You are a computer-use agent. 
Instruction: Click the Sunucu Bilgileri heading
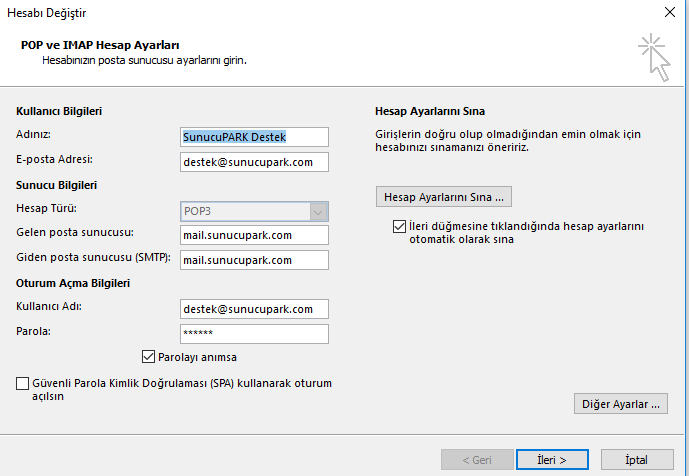56,185
